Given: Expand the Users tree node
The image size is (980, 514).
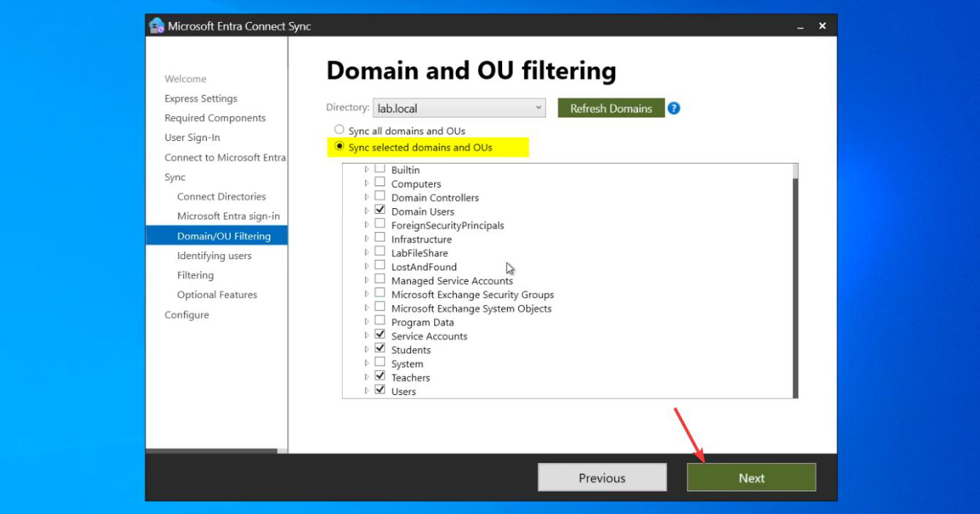Looking at the screenshot, I should coord(367,391).
